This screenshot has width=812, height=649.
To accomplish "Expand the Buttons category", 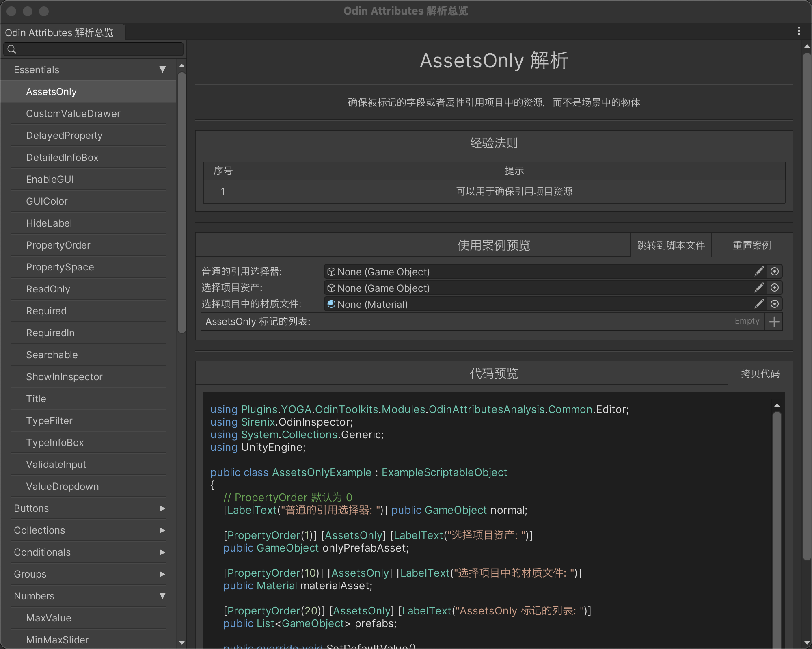I will coord(162,508).
